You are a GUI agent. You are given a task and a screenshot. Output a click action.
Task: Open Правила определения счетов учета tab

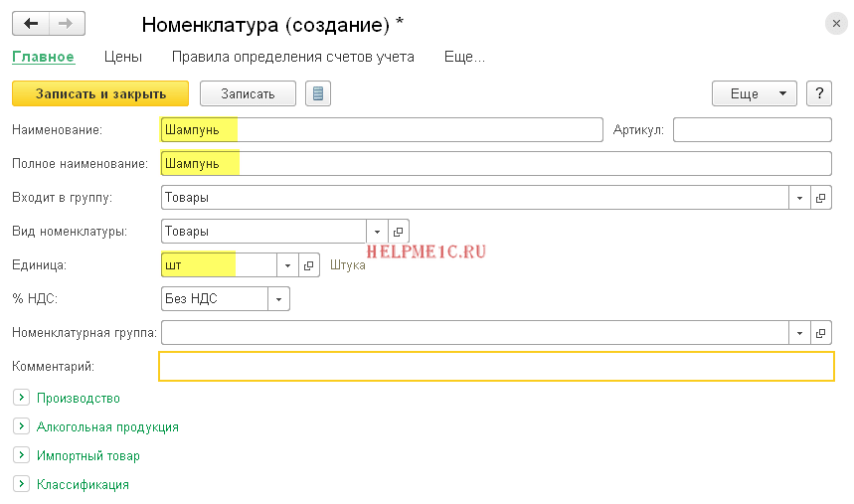point(292,57)
